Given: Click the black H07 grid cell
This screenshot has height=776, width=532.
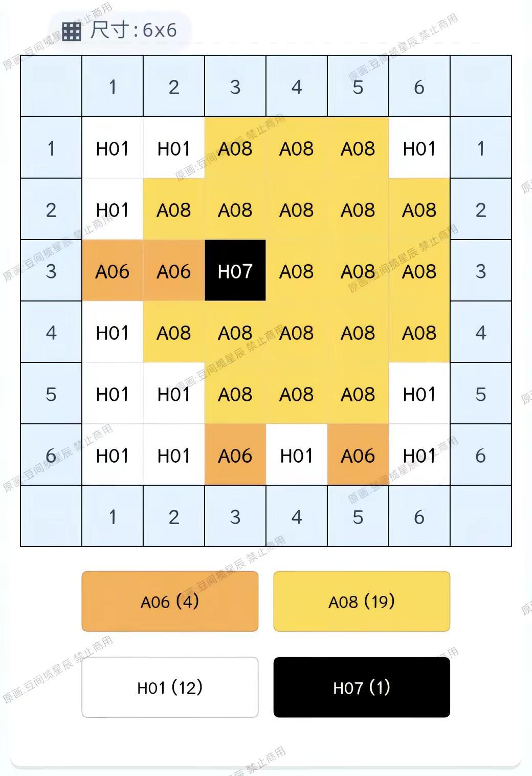Looking at the screenshot, I should [x=235, y=270].
